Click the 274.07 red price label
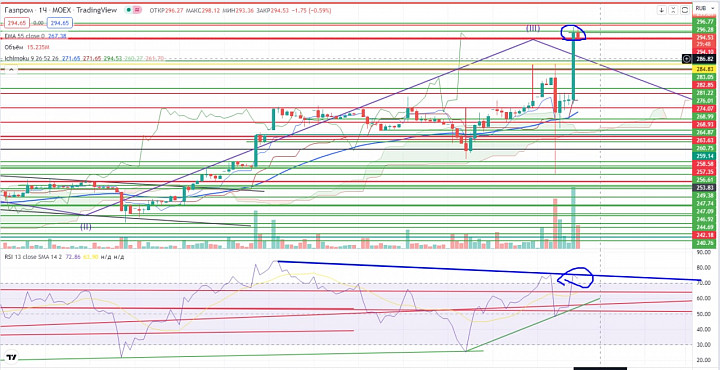Image resolution: width=720 pixels, height=370 pixels. 704,108
